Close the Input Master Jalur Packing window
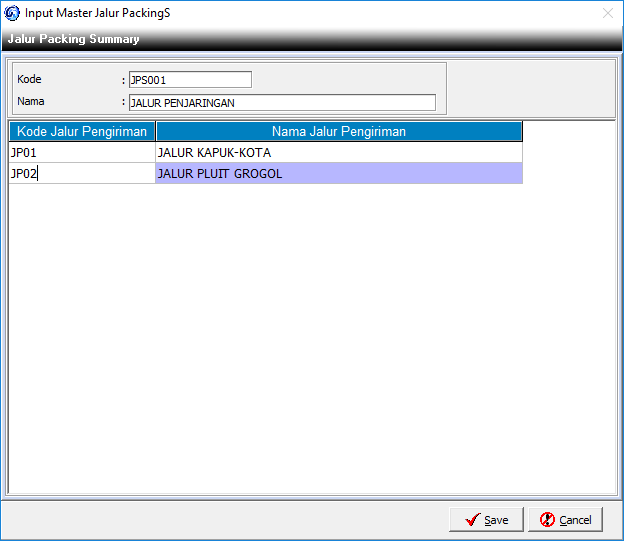This screenshot has width=624, height=541. click(x=607, y=13)
